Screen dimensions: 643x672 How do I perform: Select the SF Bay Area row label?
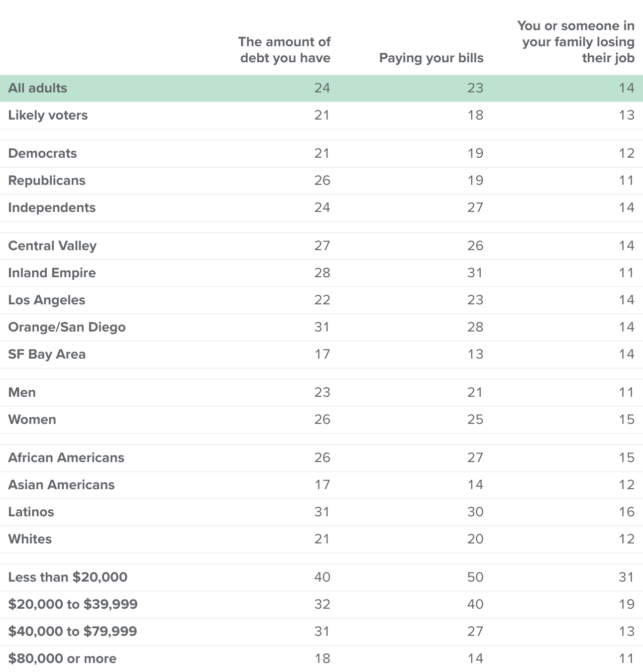point(47,354)
